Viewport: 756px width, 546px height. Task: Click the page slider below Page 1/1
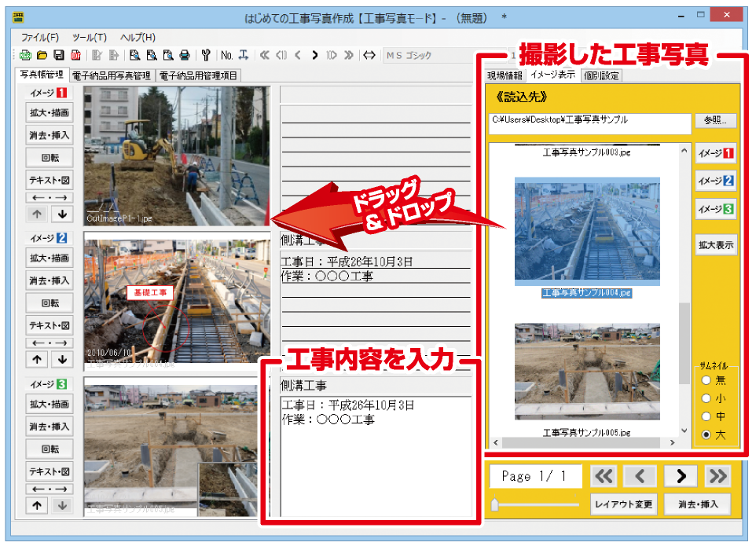coord(495,505)
